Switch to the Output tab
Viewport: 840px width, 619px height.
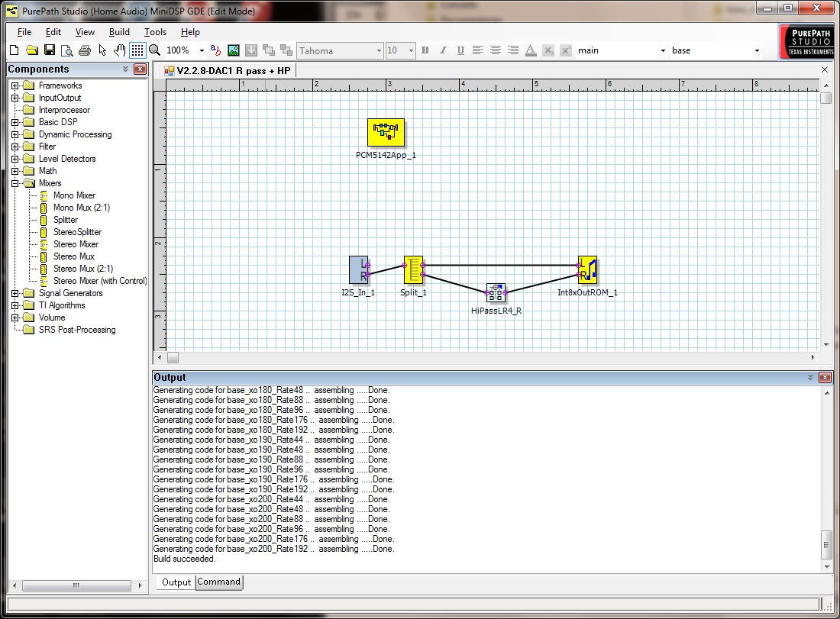click(176, 582)
